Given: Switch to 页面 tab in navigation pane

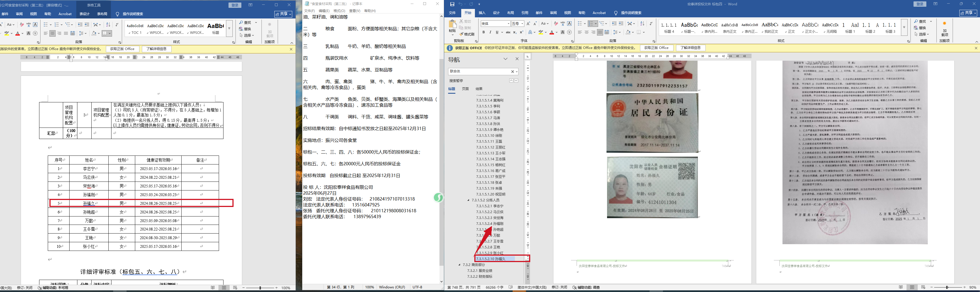Looking at the screenshot, I should point(465,89).
